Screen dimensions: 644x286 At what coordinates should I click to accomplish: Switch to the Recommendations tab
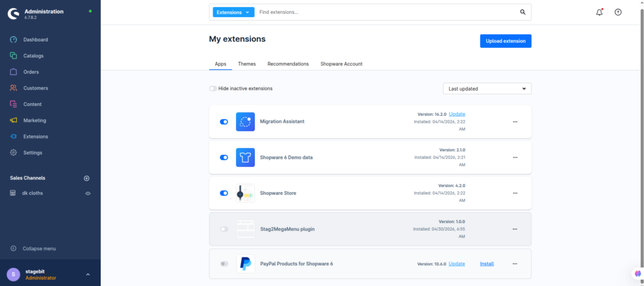(x=288, y=64)
